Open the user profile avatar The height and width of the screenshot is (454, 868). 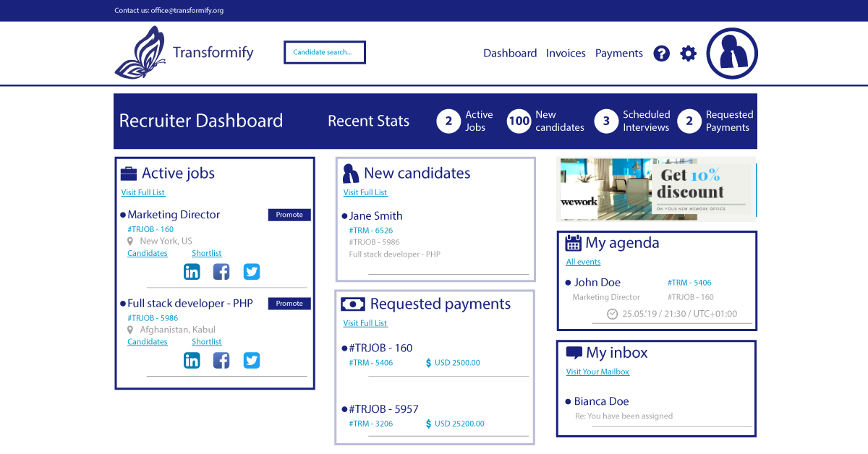(731, 53)
